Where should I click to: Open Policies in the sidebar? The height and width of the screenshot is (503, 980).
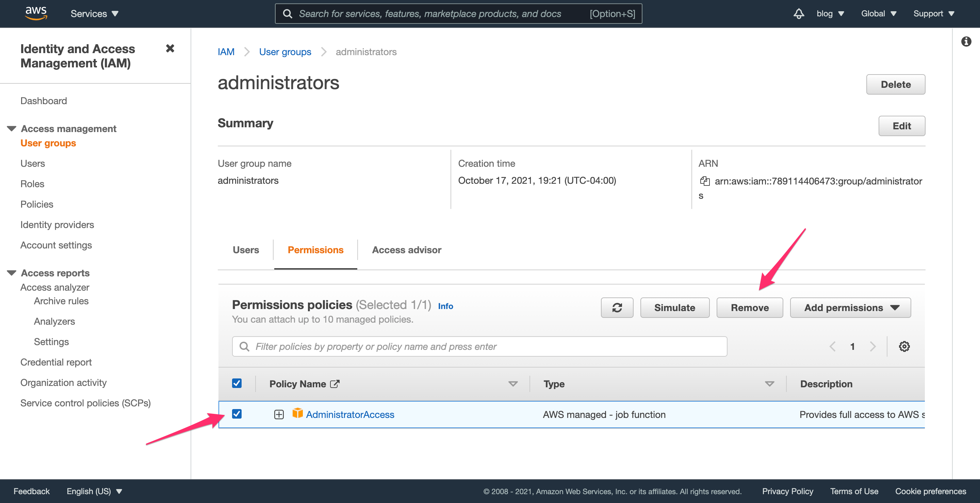tap(36, 204)
